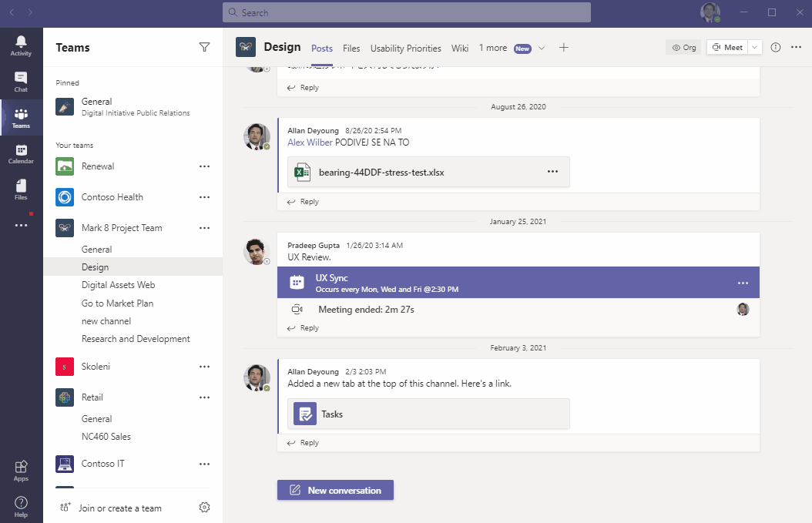Open the profile avatar menu
The image size is (812, 523).
tap(710, 12)
